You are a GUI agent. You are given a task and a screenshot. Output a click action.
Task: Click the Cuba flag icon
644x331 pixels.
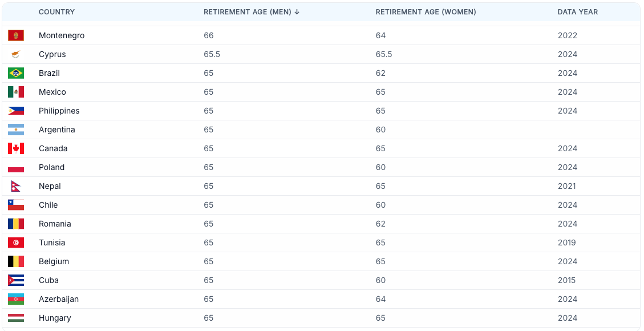[16, 280]
